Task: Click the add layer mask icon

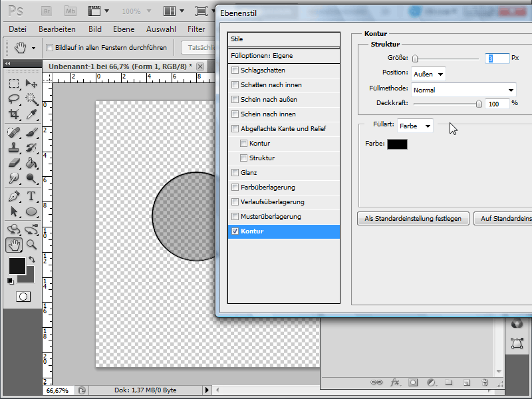Action: click(x=413, y=382)
